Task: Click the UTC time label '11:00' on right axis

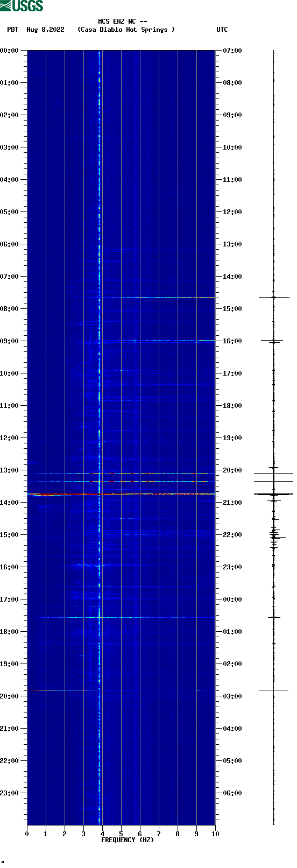Action: point(232,180)
